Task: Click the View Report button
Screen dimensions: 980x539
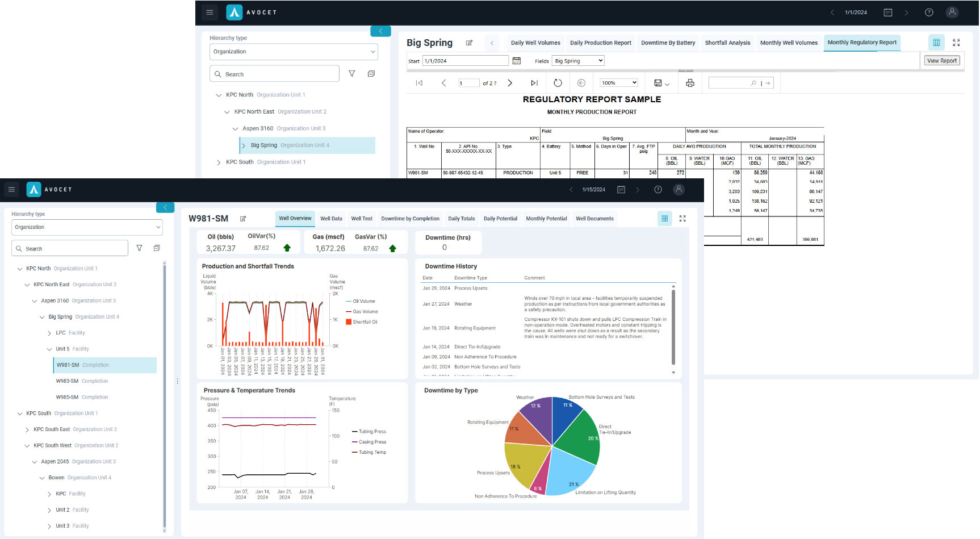Action: click(x=941, y=60)
